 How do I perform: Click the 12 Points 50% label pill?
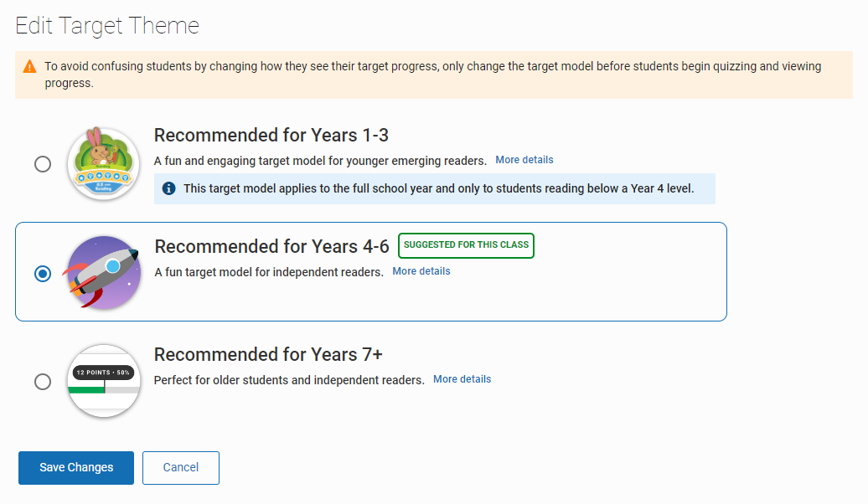point(103,373)
